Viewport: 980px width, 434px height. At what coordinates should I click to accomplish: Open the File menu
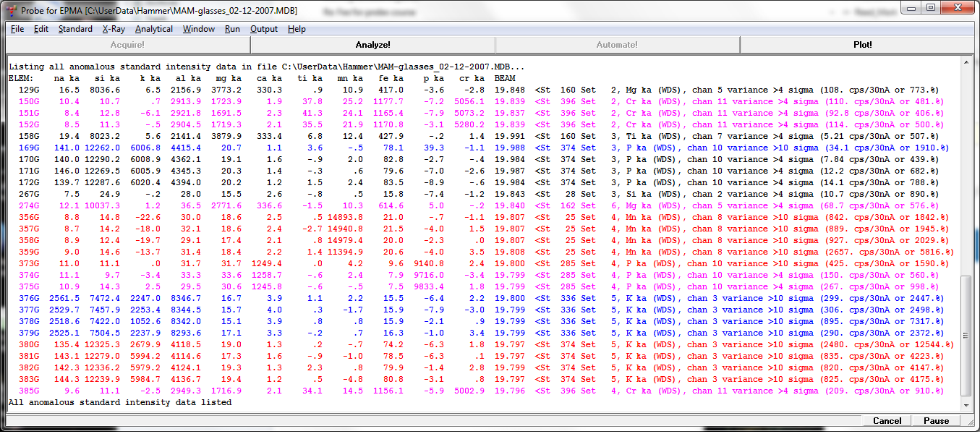pos(17,29)
